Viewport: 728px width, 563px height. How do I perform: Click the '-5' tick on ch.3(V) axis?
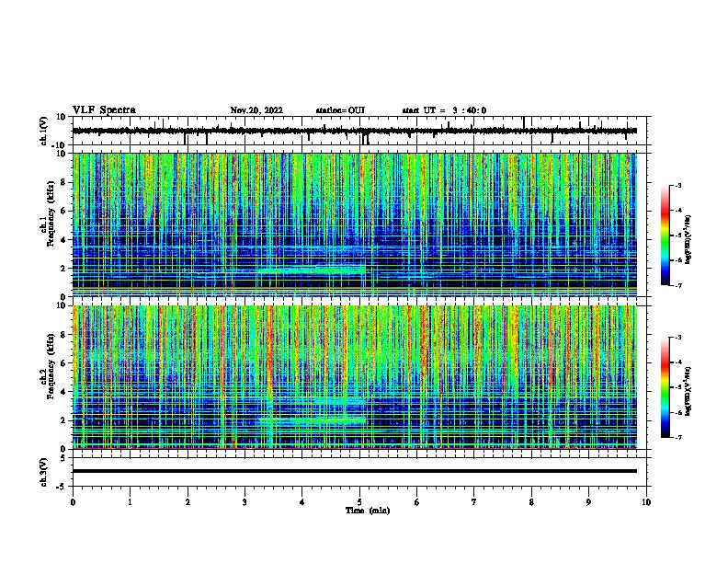pos(63,487)
